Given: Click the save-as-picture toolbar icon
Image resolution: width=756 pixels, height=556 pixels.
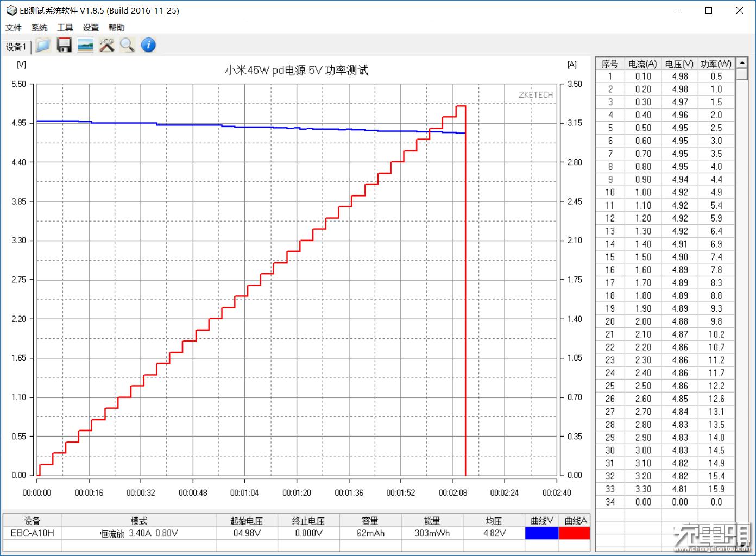Looking at the screenshot, I should click(85, 45).
